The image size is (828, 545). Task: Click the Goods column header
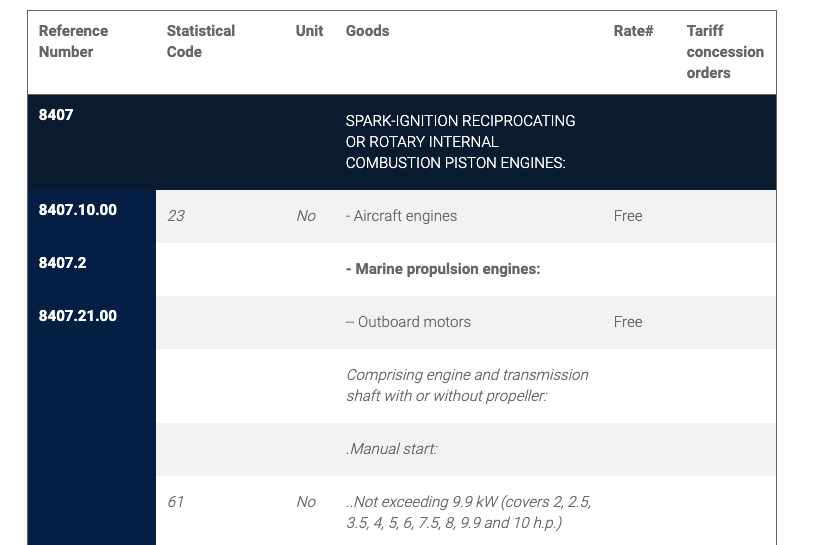[368, 31]
